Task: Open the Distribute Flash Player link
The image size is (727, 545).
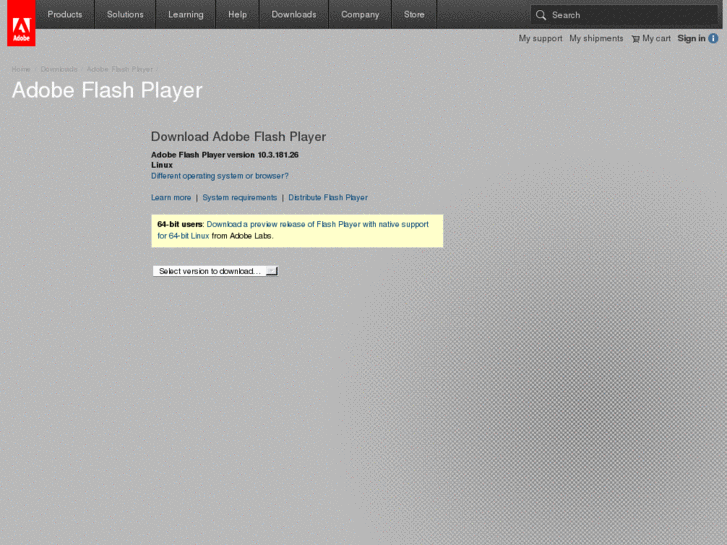Action: 328,198
